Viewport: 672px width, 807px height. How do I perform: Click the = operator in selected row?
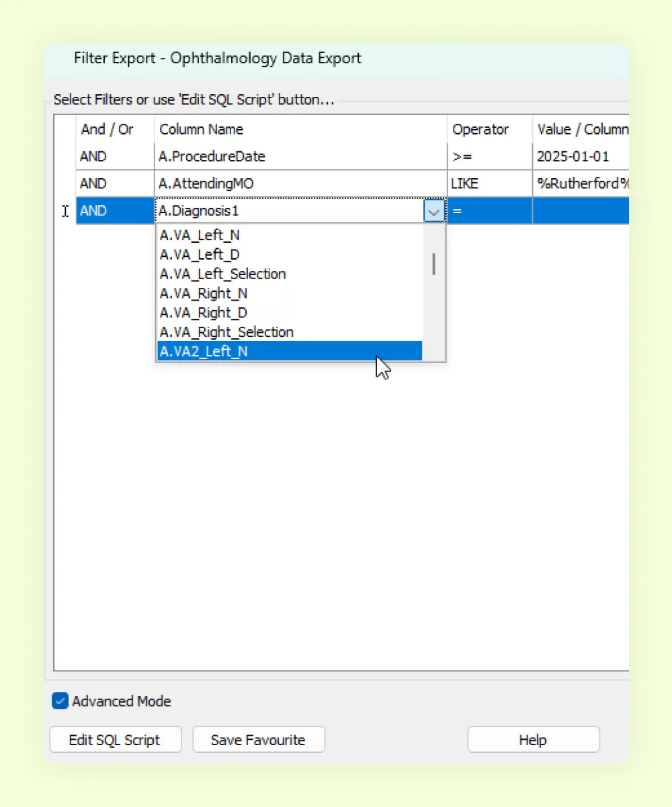(x=490, y=211)
